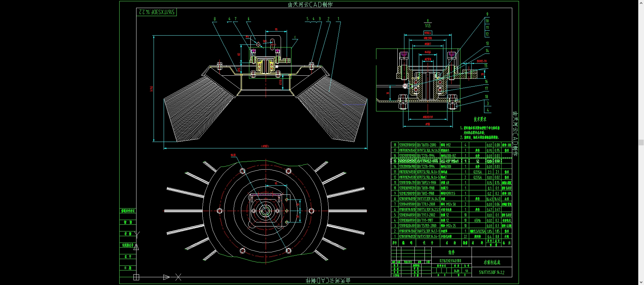The width and height of the screenshot is (644, 285).
Task: Click the vertical scrollbar thumb
Action: [x=641, y=142]
